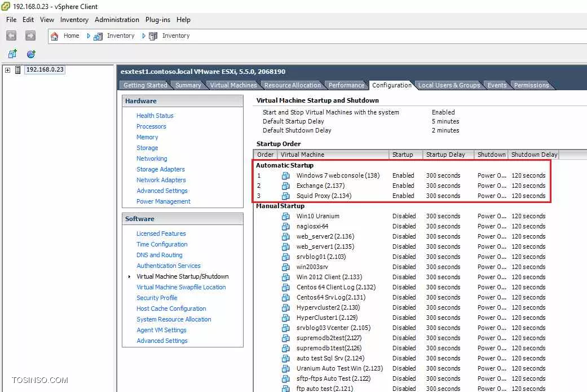
Task: Select VM icon for Centos 64 Client Log
Action: click(286, 287)
